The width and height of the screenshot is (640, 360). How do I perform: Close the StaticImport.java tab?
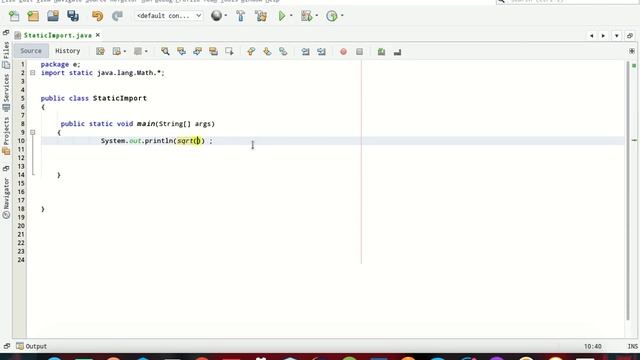[x=98, y=35]
